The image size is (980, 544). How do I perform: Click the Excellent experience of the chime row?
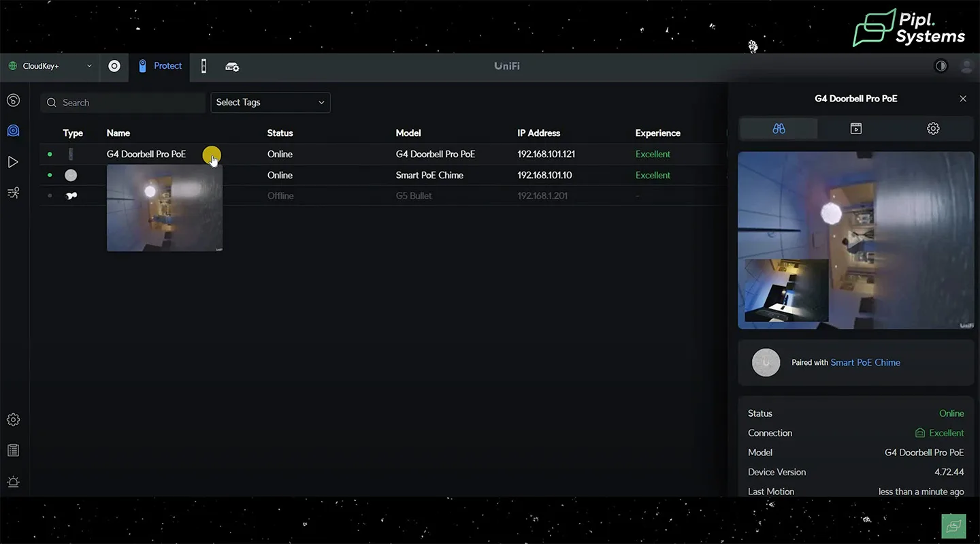coord(653,175)
